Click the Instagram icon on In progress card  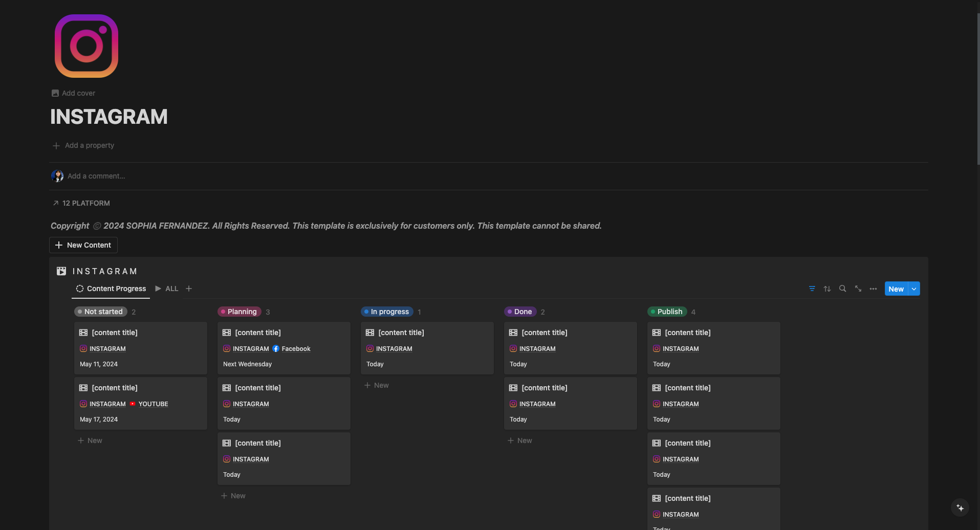[370, 349]
